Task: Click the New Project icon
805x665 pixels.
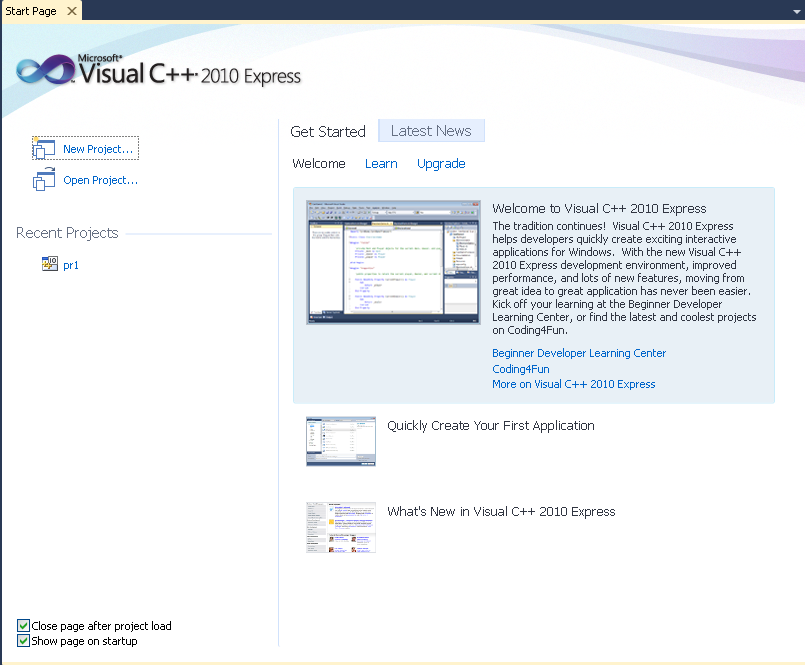Action: click(44, 148)
